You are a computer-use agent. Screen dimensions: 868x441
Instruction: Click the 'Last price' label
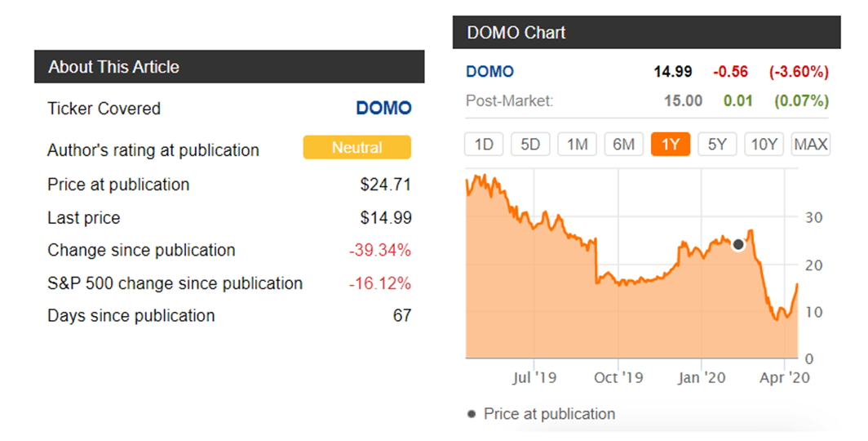click(83, 218)
